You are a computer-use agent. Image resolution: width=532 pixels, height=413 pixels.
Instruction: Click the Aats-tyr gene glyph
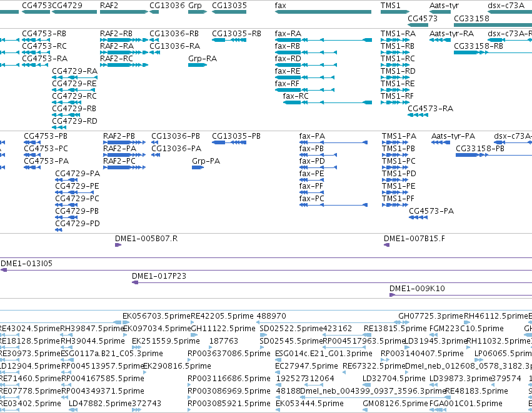[x=440, y=12]
